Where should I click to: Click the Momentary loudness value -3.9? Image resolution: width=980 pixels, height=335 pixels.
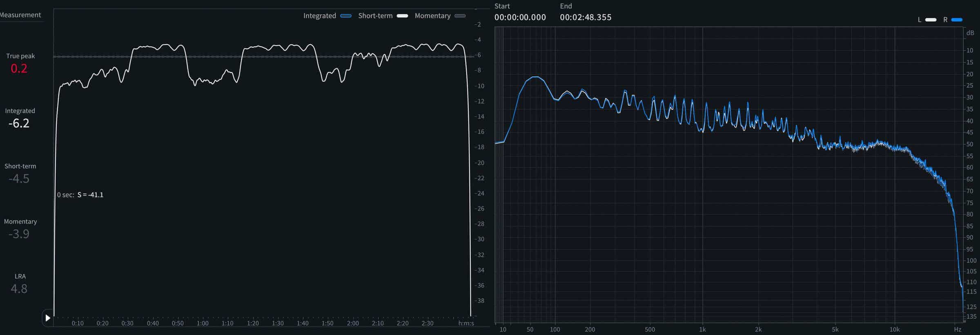19,234
